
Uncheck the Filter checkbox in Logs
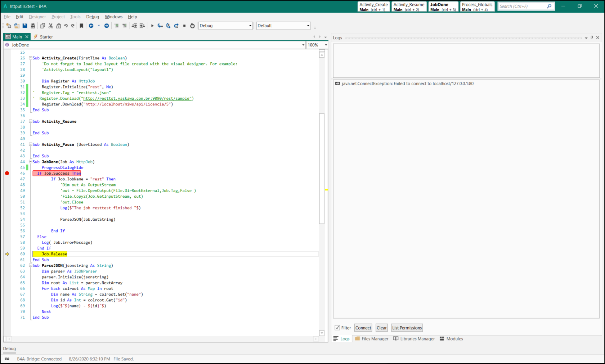337,328
